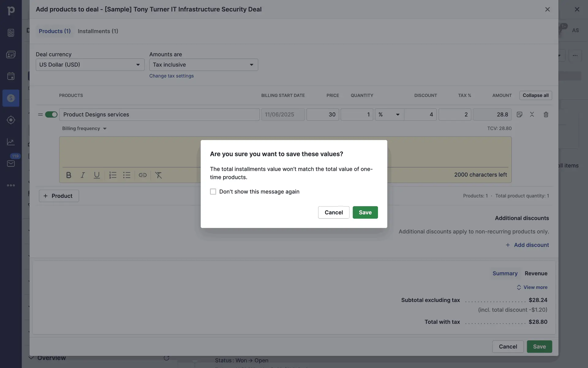Insert bulleted list in notes editor

click(127, 175)
